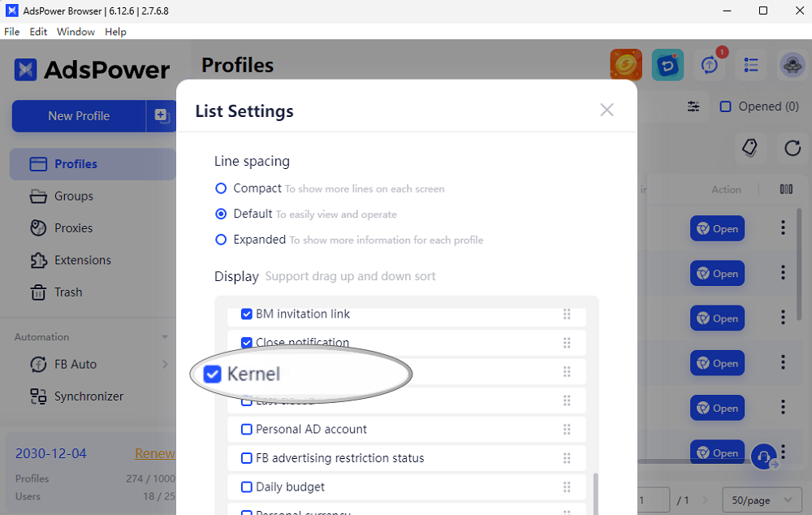This screenshot has height=515, width=812.
Task: Open the Window menu
Action: pyautogui.click(x=76, y=32)
